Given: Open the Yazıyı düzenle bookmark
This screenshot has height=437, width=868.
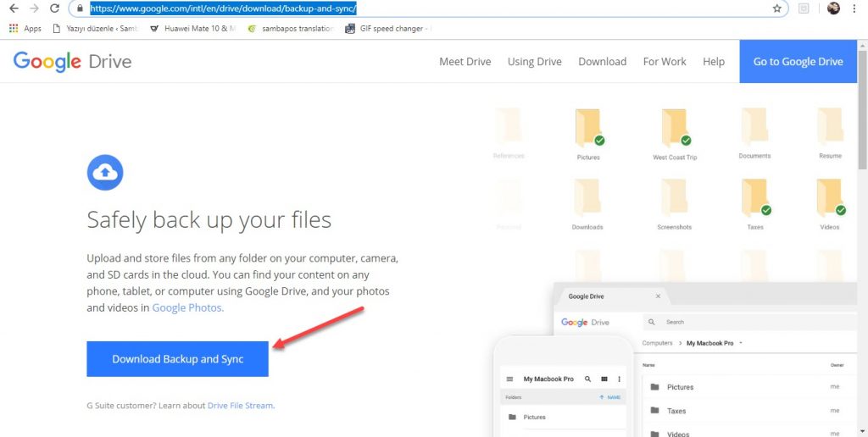Looking at the screenshot, I should click(x=97, y=29).
